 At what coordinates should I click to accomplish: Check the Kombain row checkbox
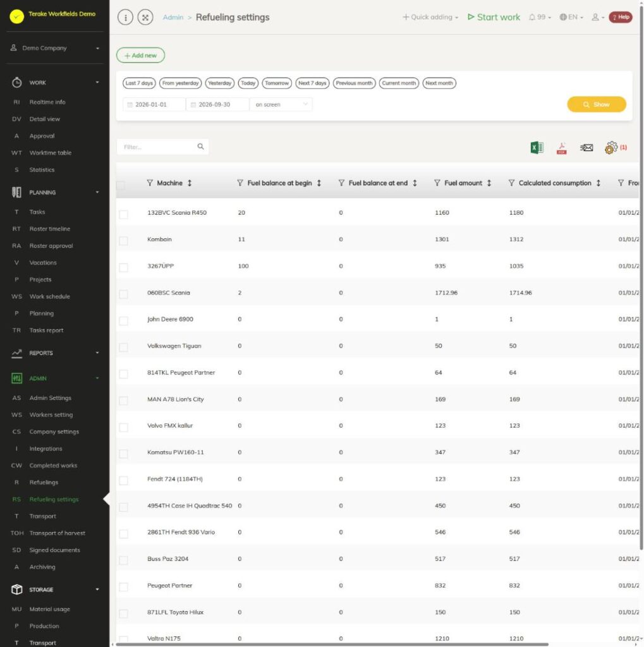[123, 241]
